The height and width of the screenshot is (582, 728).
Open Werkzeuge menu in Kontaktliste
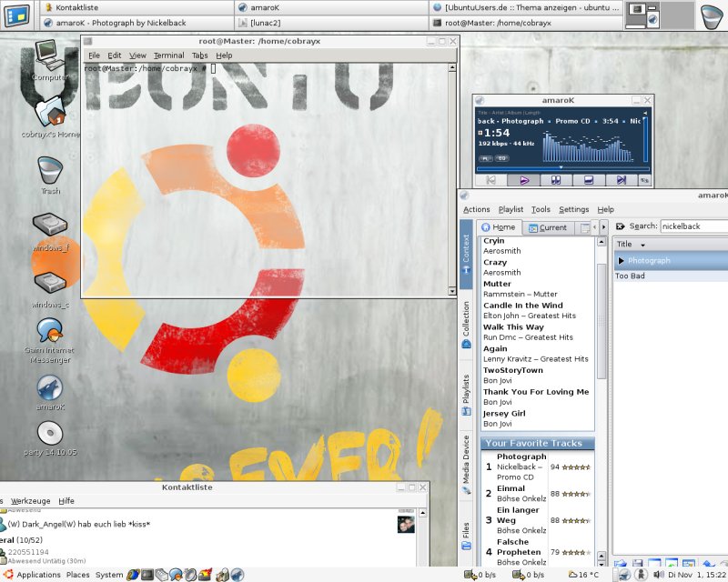click(x=31, y=501)
